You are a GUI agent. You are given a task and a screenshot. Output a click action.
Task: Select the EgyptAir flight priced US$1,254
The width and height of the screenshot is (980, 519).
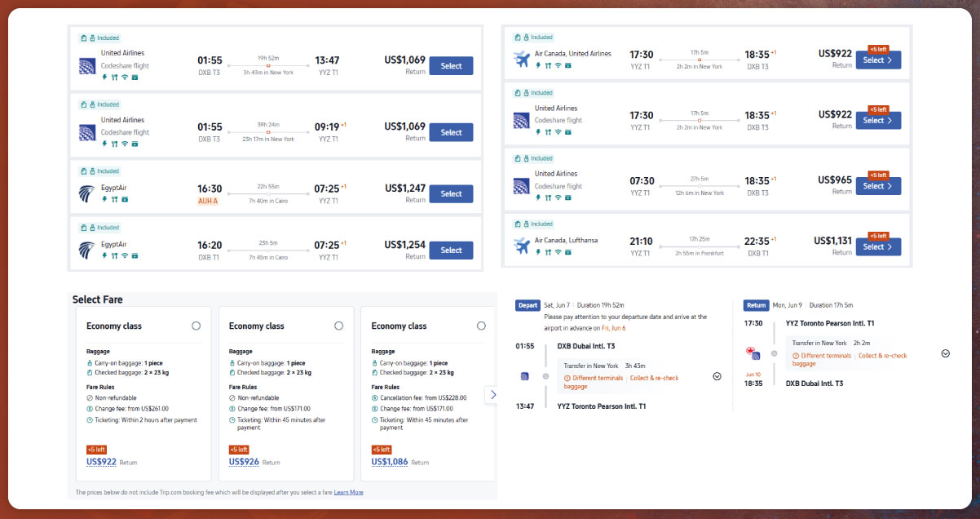coord(451,251)
